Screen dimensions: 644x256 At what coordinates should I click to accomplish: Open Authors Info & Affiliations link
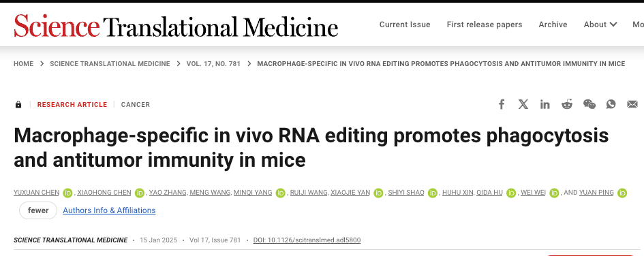point(109,210)
